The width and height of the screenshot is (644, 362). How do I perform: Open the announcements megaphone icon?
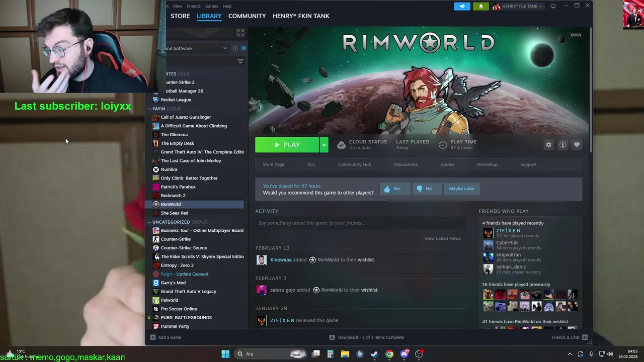coord(462,6)
